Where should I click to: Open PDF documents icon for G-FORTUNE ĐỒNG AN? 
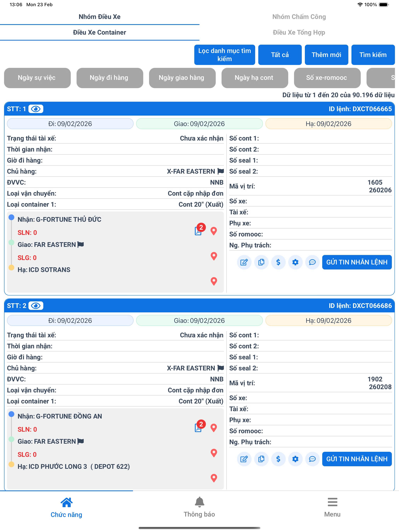[x=198, y=428]
